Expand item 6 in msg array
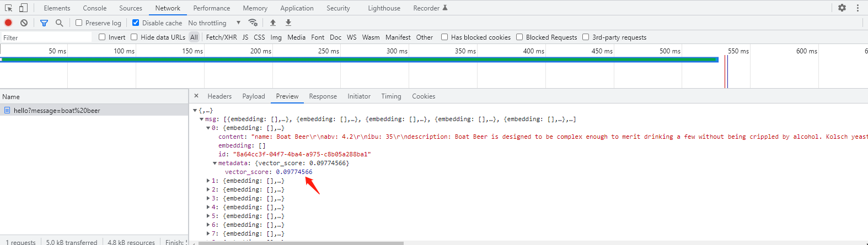The height and width of the screenshot is (245, 868). tap(208, 225)
